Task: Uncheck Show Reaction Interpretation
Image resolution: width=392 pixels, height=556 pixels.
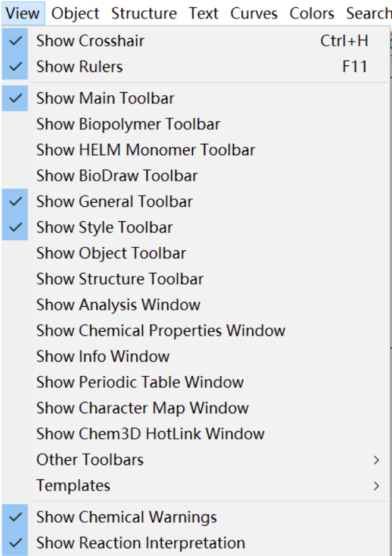Action: click(195, 543)
